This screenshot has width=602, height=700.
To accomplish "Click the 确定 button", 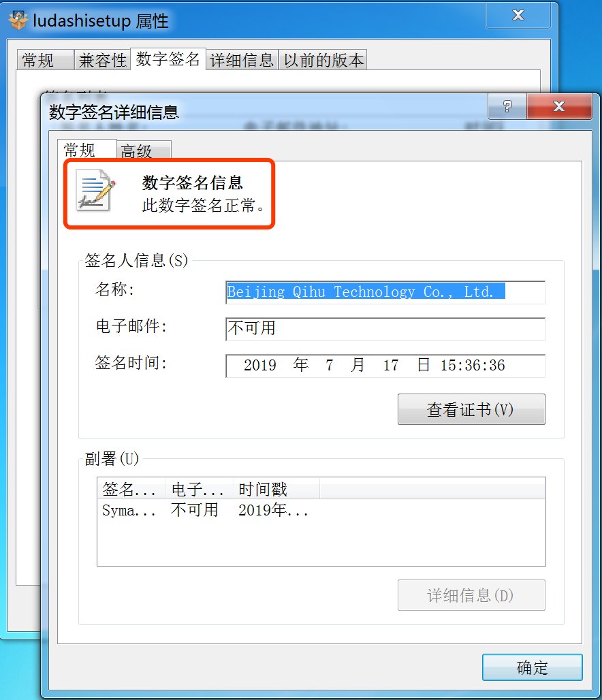I will (x=533, y=667).
